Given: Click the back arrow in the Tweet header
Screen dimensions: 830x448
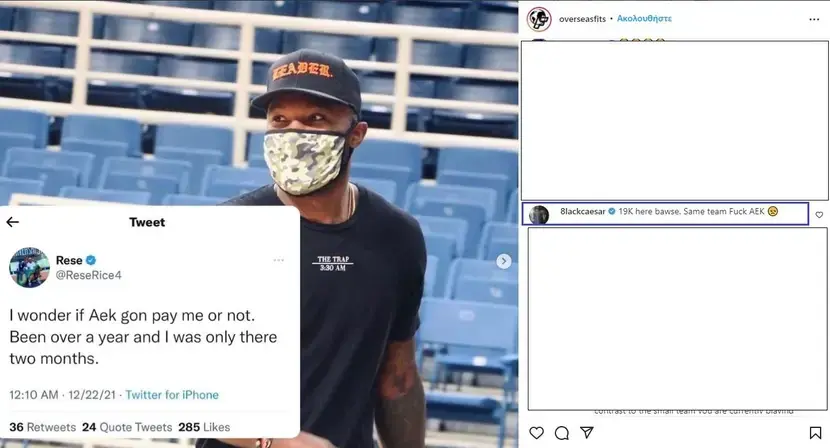Looking at the screenshot, I should [13, 222].
